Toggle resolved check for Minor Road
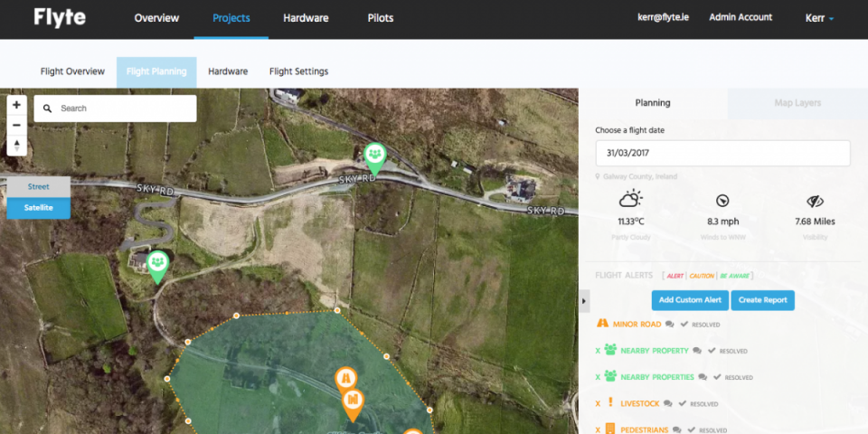 (x=684, y=324)
